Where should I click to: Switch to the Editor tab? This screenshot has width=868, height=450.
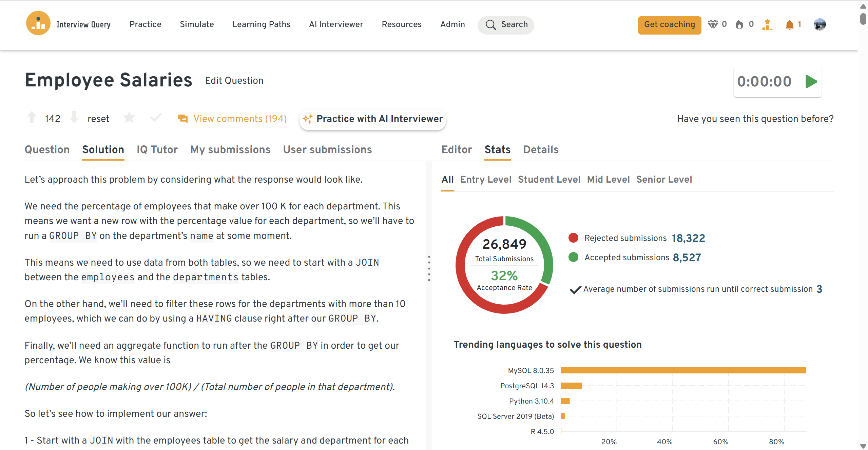pos(456,149)
